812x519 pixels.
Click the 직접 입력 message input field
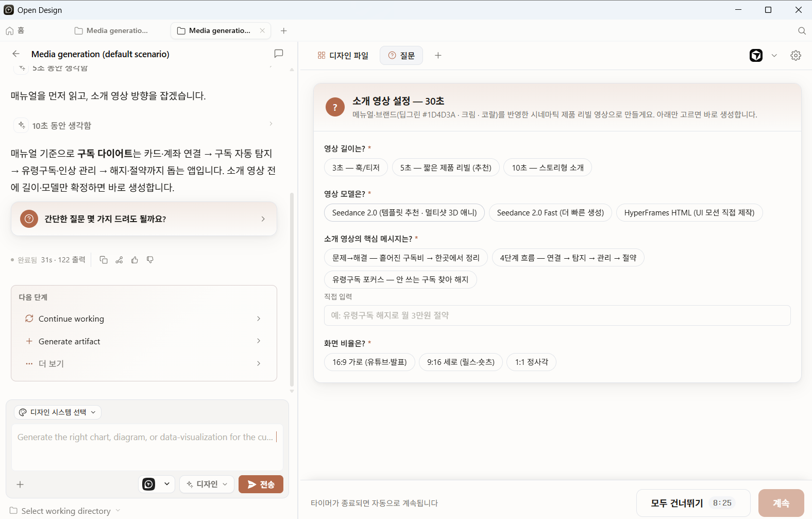557,315
